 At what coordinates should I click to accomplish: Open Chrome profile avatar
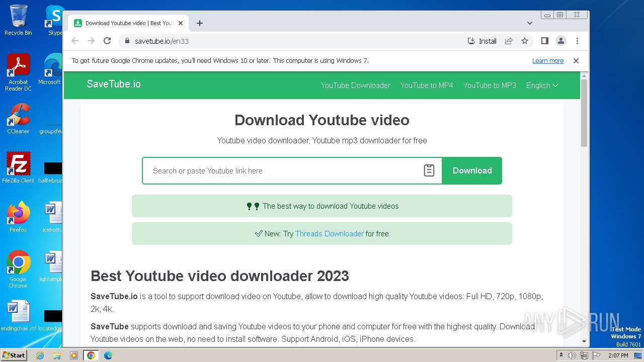(561, 41)
